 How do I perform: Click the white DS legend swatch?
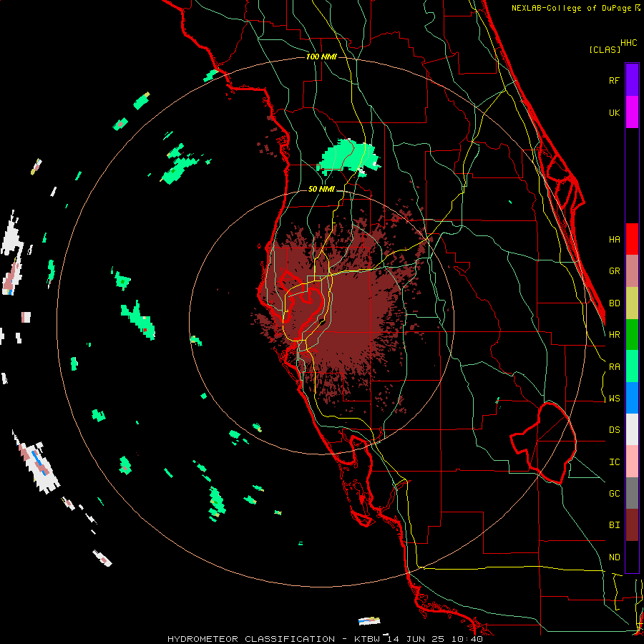click(632, 429)
